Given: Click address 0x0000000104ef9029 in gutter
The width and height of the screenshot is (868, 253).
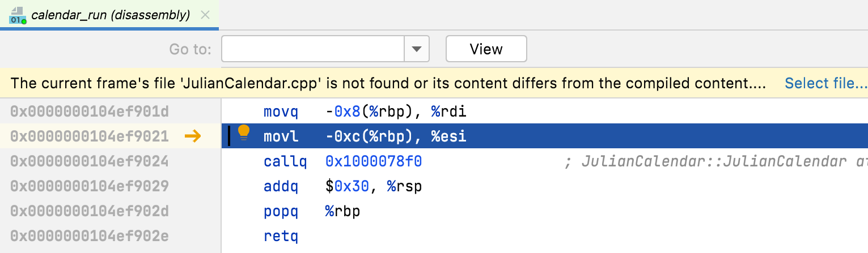Looking at the screenshot, I should [x=90, y=186].
